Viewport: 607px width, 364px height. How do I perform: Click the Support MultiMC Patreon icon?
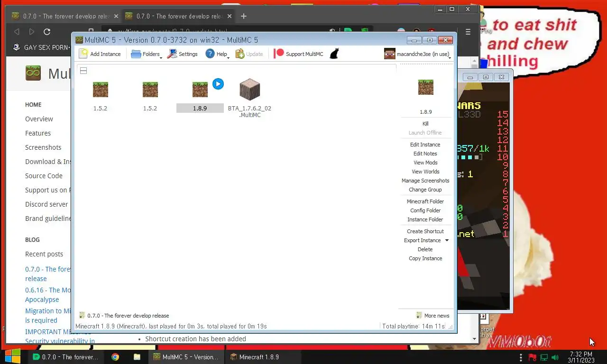click(x=279, y=54)
